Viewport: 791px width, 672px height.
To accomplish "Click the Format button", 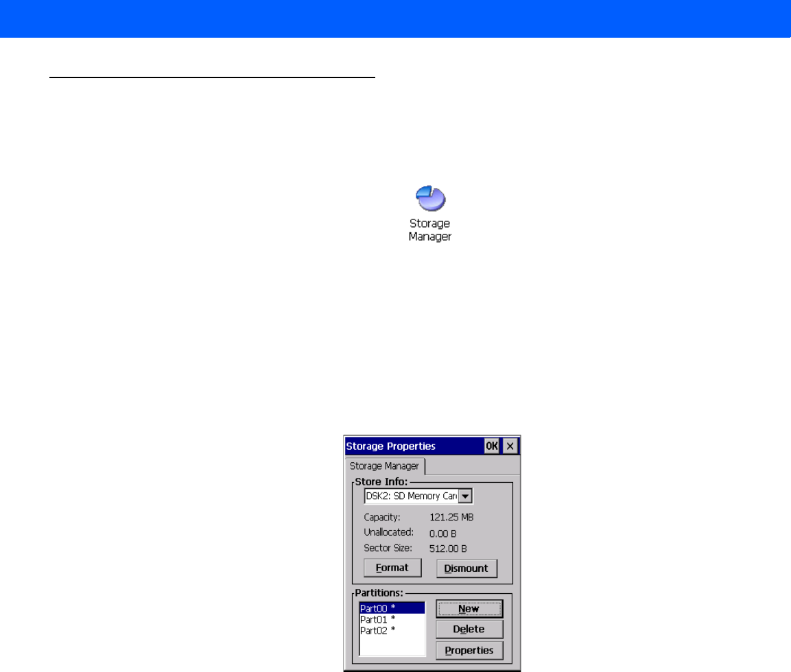I will click(x=392, y=568).
